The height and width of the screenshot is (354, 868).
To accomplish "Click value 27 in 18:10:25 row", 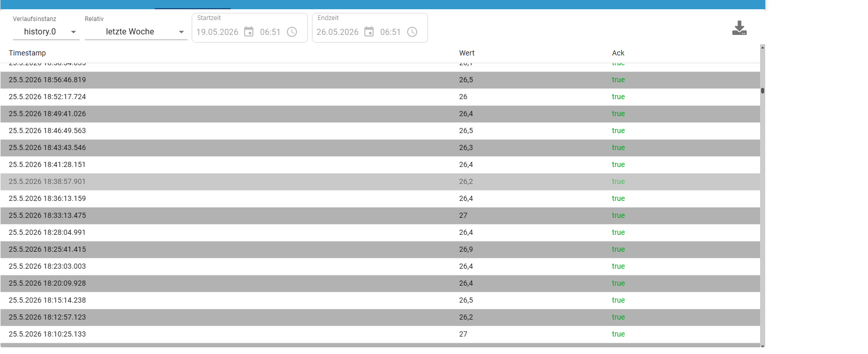I will tap(463, 334).
